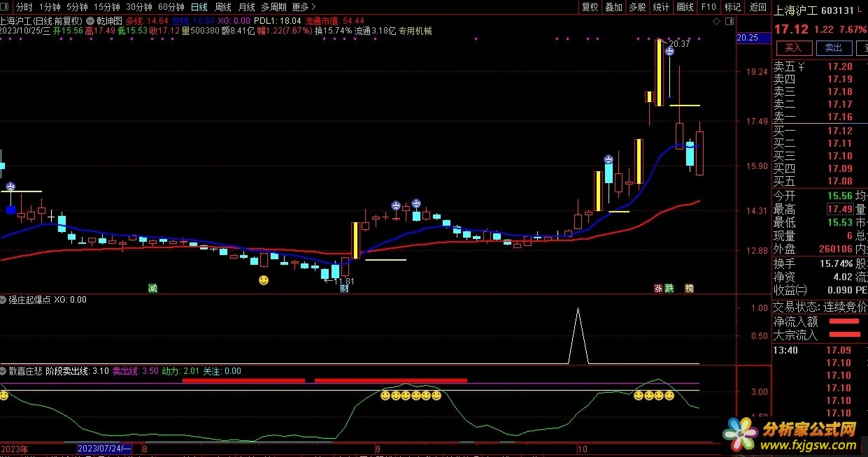Click the 叠加 overlay button
This screenshot has width=868, height=457.
(613, 7)
